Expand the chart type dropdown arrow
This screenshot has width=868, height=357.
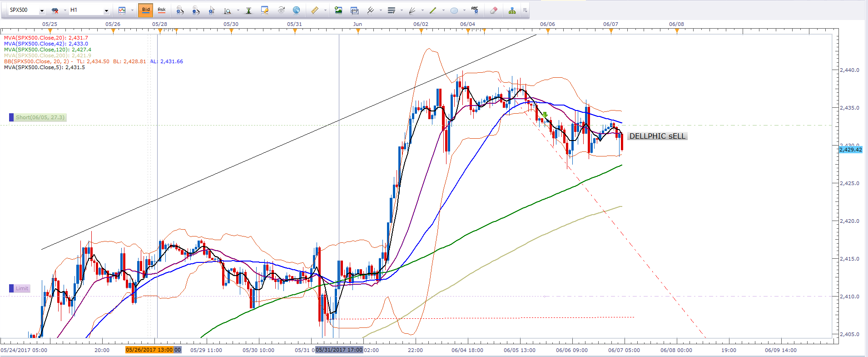(x=132, y=10)
